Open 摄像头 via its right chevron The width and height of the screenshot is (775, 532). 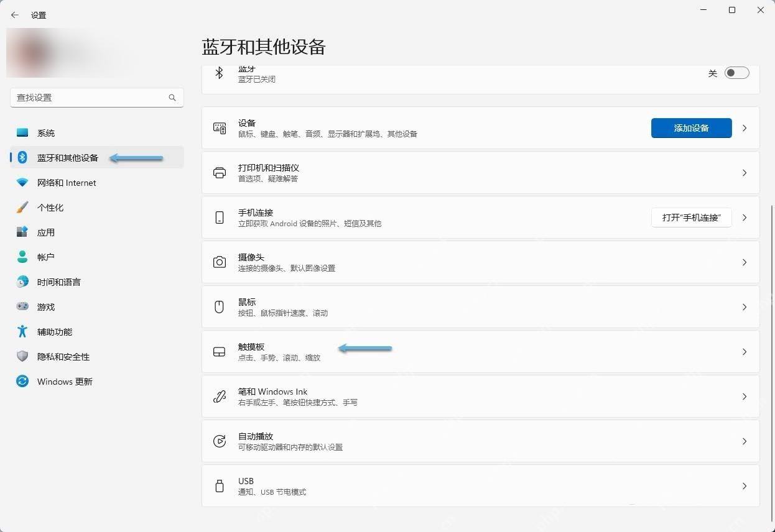[x=745, y=262]
